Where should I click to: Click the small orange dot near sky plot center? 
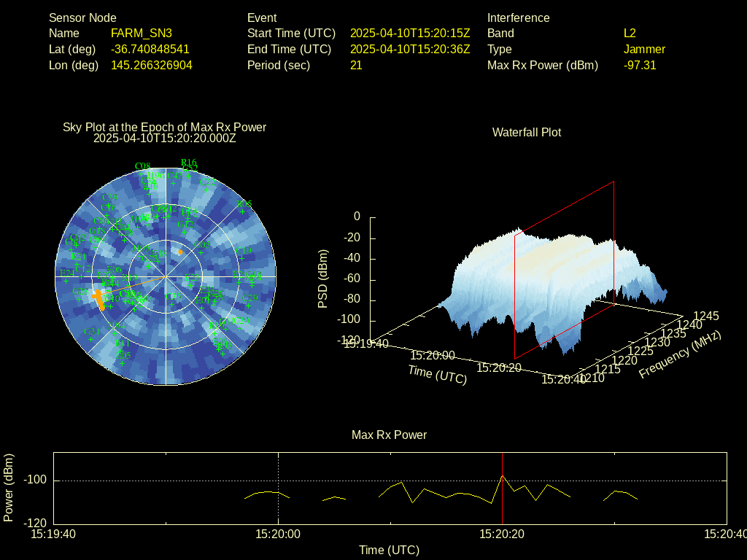(x=180, y=252)
